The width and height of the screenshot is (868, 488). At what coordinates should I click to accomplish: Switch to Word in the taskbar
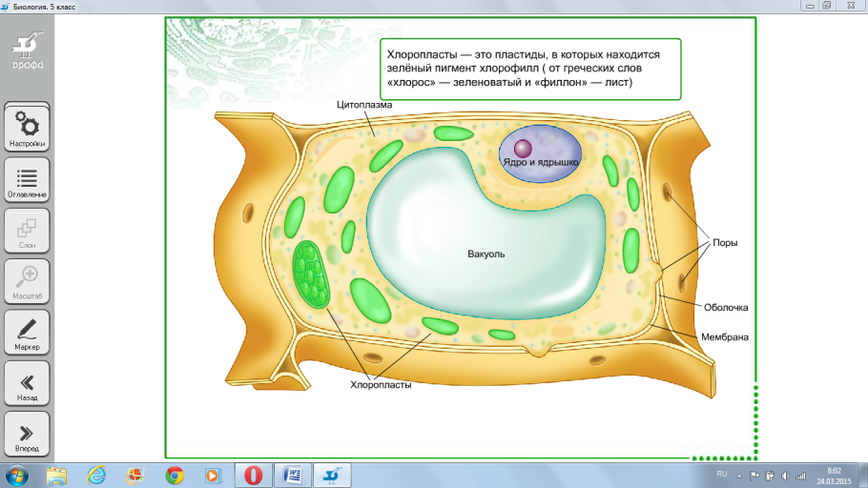pos(293,475)
